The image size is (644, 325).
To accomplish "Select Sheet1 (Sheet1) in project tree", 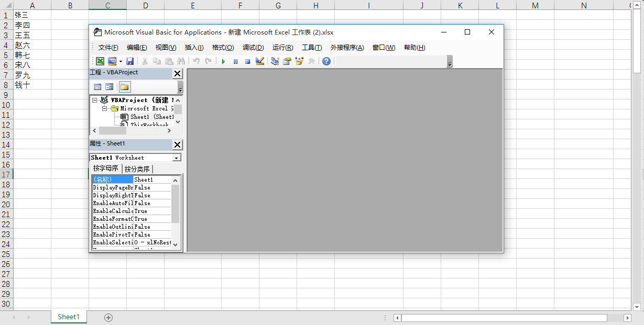I will point(147,117).
